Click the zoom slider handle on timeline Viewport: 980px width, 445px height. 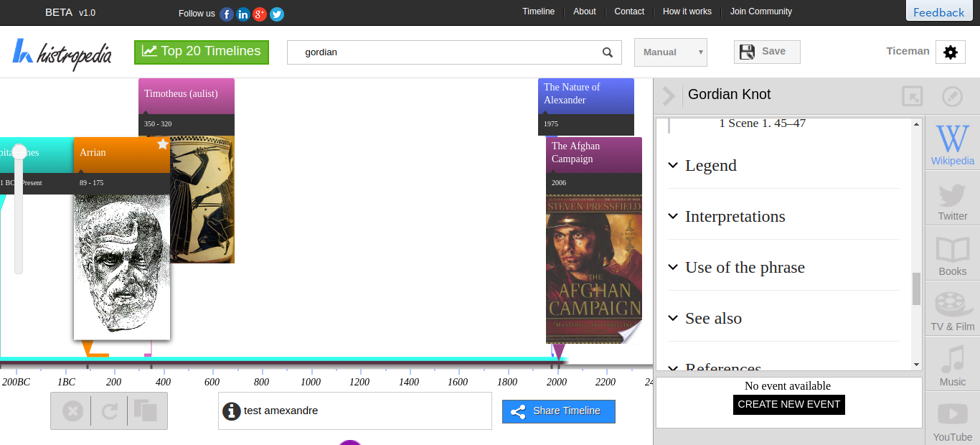[19, 151]
